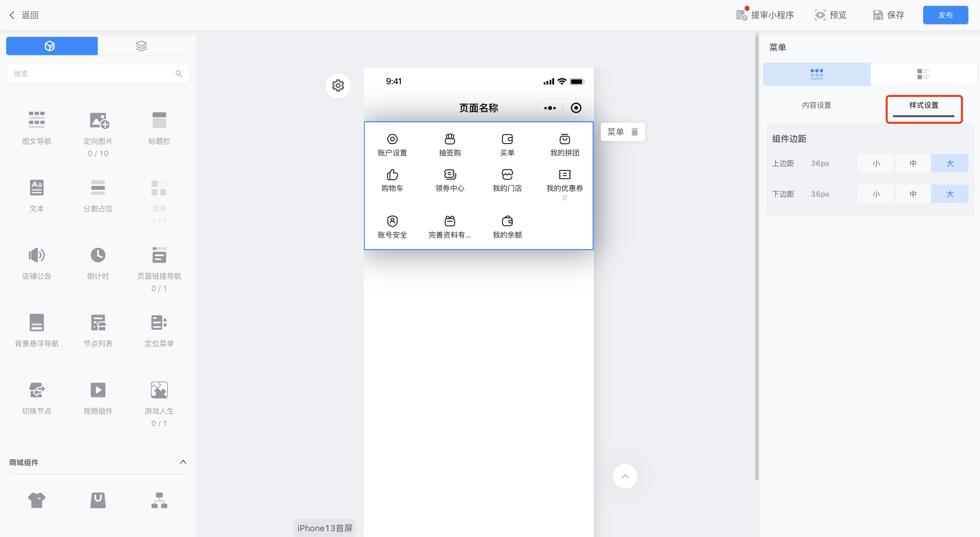The height and width of the screenshot is (537, 980).
Task: Open the components library tab
Action: coord(52,46)
